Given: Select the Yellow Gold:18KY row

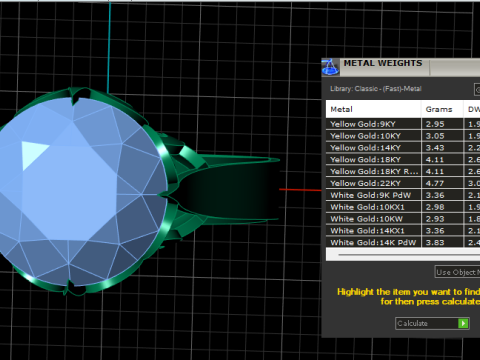Looking at the screenshot, I should click(403, 160).
